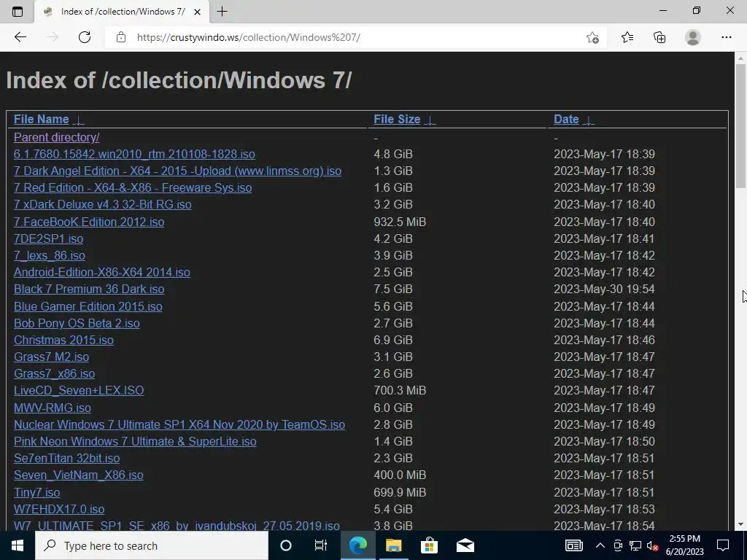Open Settings and more ellipsis menu

pyautogui.click(x=726, y=37)
